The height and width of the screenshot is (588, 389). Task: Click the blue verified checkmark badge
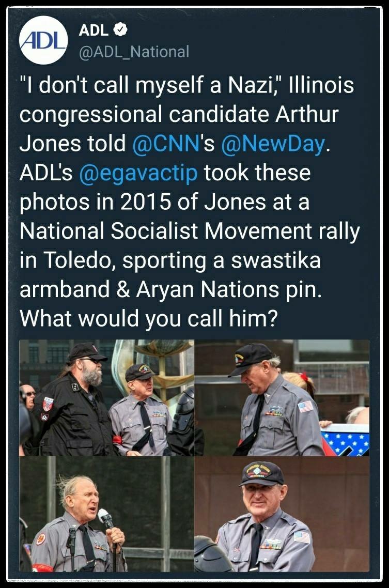coord(120,30)
